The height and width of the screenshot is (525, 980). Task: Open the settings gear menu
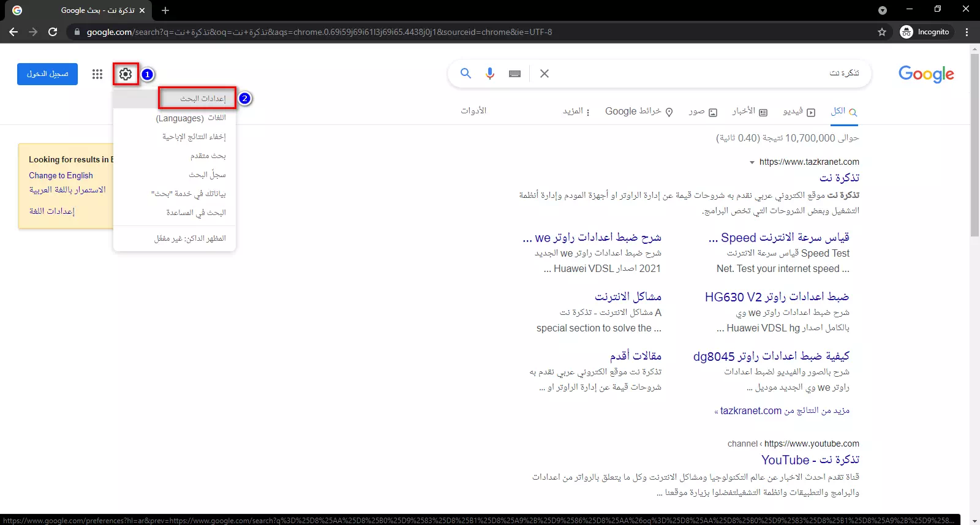(126, 74)
